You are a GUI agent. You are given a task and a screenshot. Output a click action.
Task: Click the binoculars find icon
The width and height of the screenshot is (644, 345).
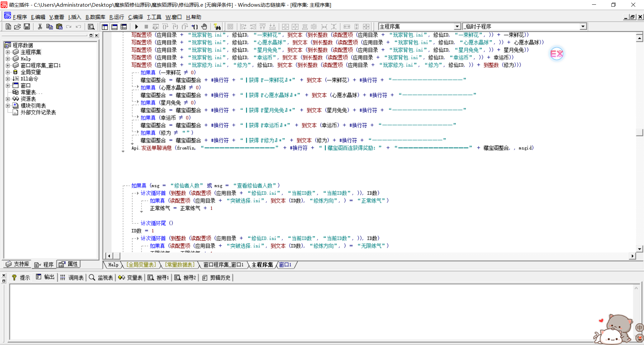(217, 26)
